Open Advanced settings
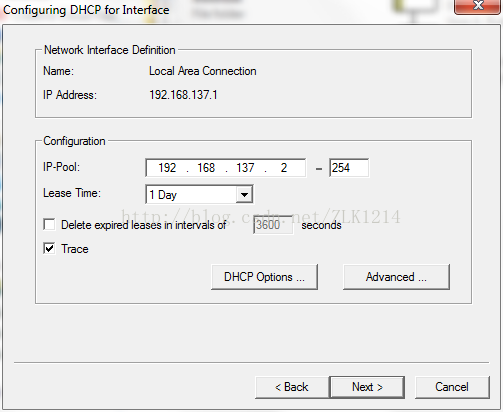The image size is (503, 412). [396, 277]
